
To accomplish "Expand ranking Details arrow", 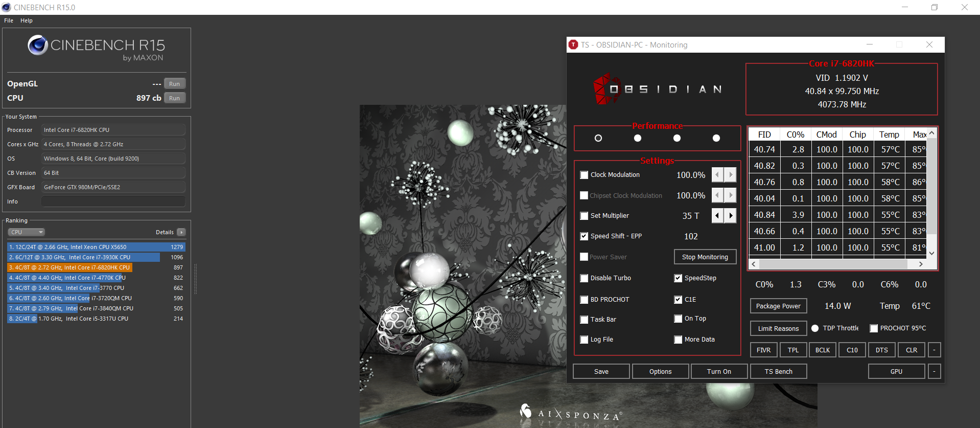I will 181,232.
